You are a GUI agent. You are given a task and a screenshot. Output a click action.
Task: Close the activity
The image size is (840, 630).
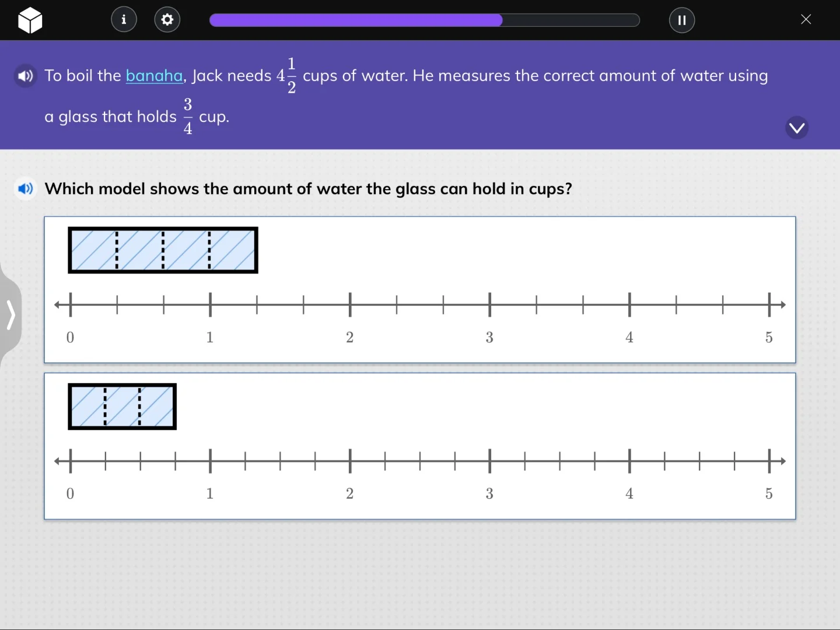point(806,19)
